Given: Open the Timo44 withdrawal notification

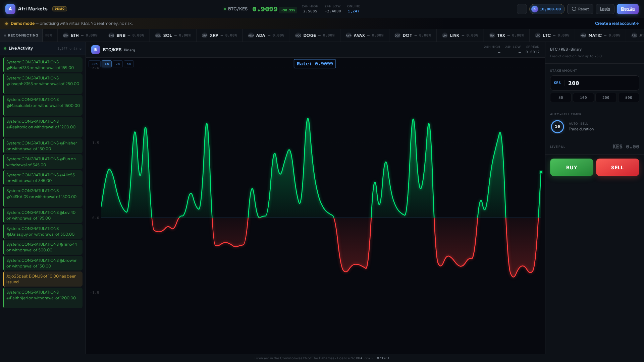Looking at the screenshot, I should coord(43,247).
